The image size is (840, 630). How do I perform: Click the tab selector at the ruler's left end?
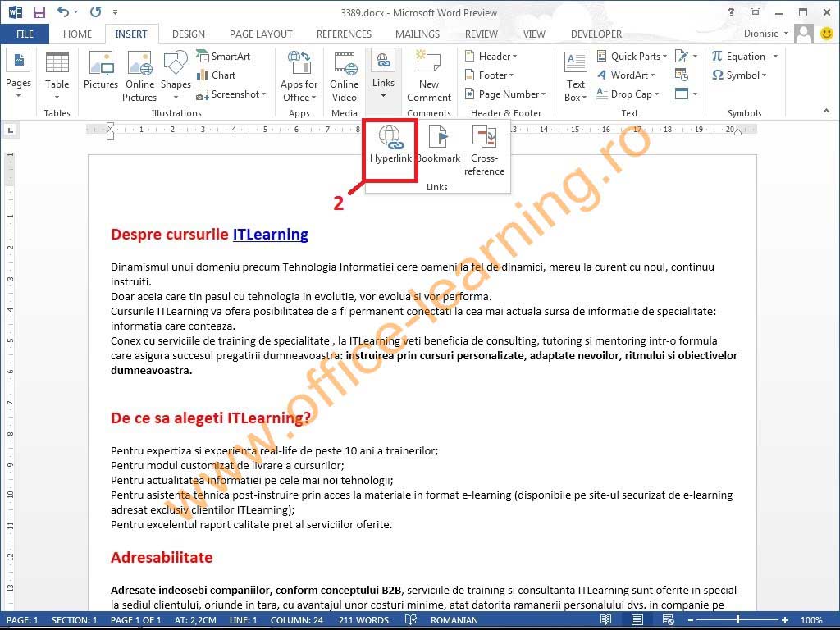(10, 130)
